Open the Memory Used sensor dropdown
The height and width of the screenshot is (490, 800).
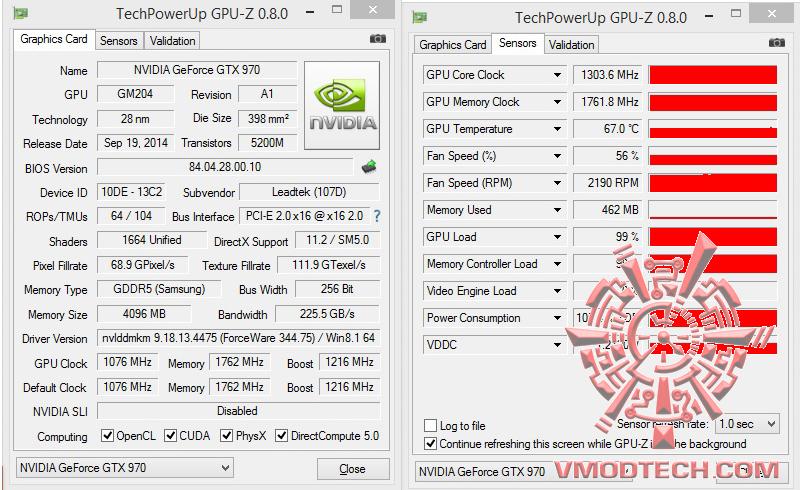click(x=557, y=210)
